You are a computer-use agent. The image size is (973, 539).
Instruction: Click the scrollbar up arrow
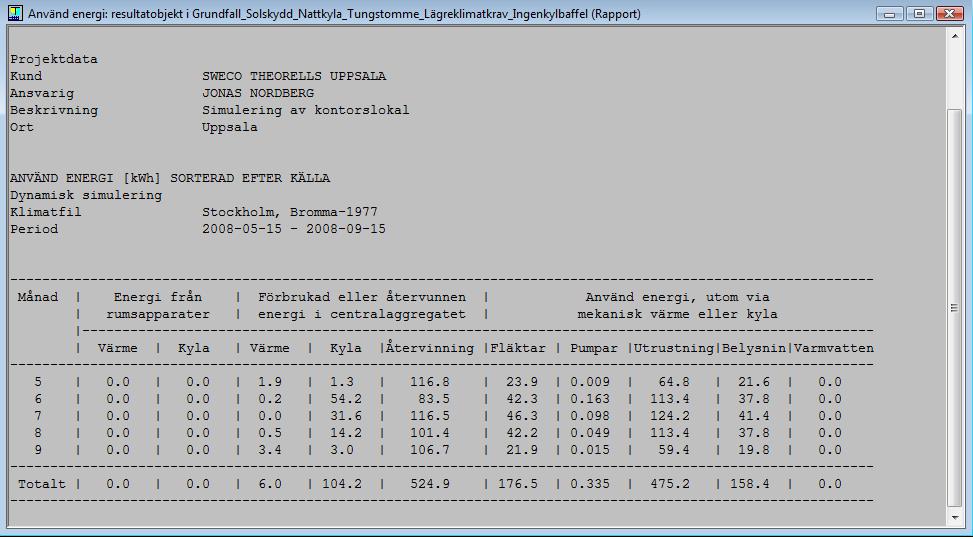tap(955, 36)
